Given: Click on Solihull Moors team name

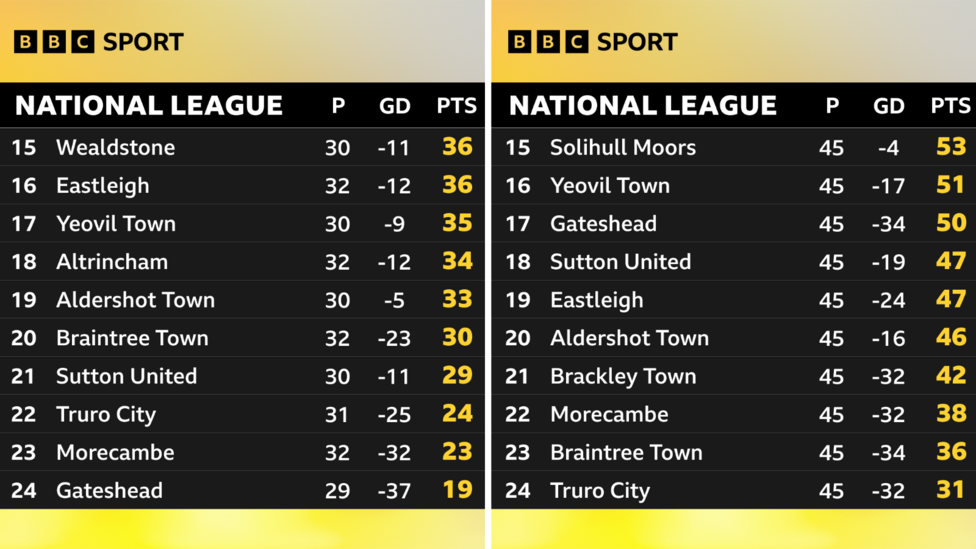Looking at the screenshot, I should tap(622, 147).
